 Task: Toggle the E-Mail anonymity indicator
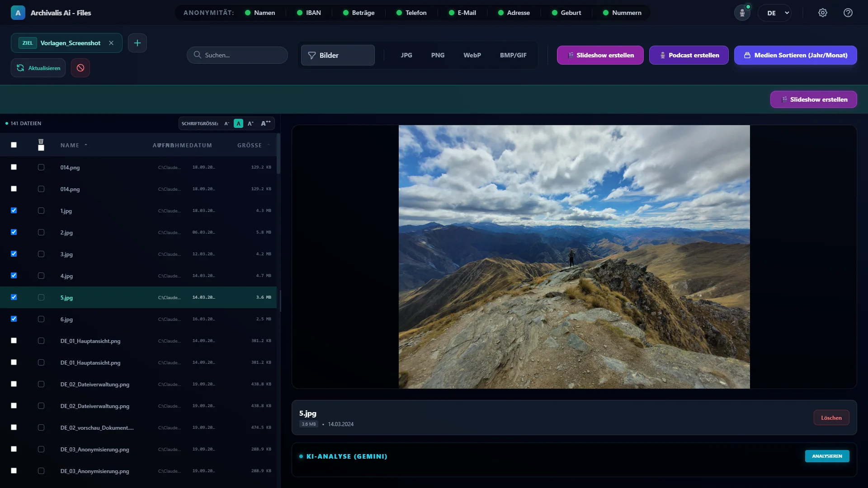462,13
